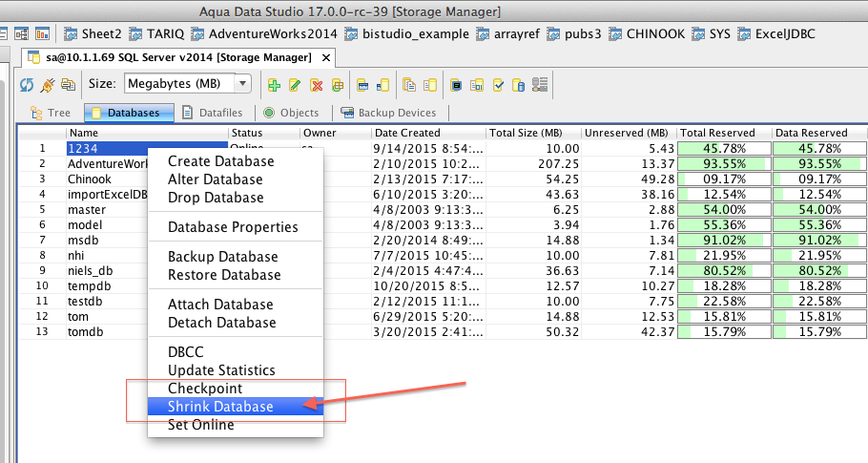Open the chart icon in top toolbar
Viewport: 868px width, 463px height.
coord(43,33)
